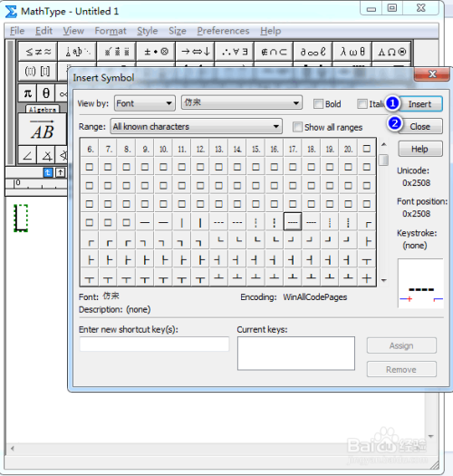The width and height of the screenshot is (453, 476).
Task: Open the uppercase Greek palette (ΛΩ)
Action: click(x=391, y=52)
